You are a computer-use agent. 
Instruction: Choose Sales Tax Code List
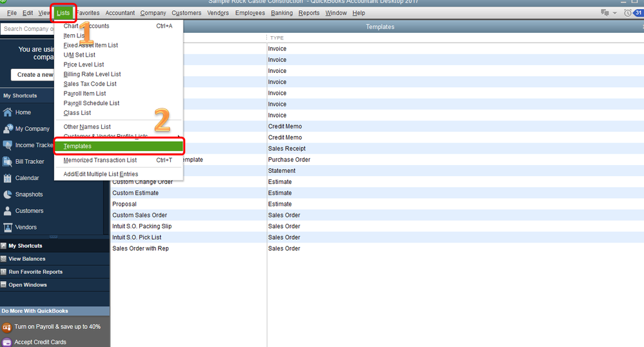tap(90, 84)
